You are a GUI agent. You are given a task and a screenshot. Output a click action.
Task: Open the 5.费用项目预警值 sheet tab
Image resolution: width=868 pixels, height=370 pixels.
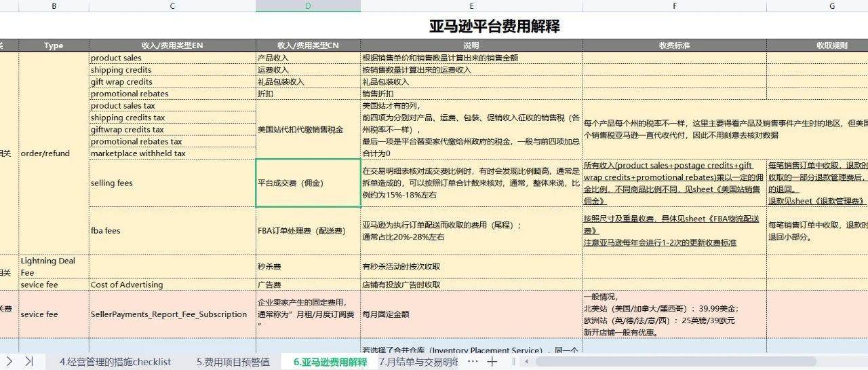pos(233,362)
